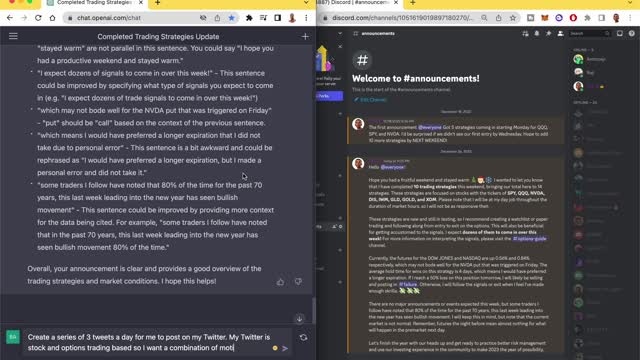
Task: Zoom magnifier icon in discord.com address bar
Action: point(484,18)
